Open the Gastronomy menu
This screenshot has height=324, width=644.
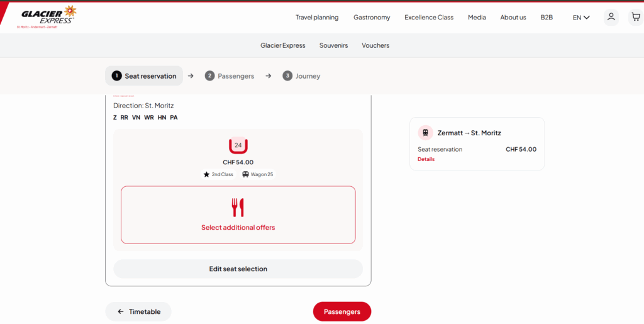tap(372, 18)
